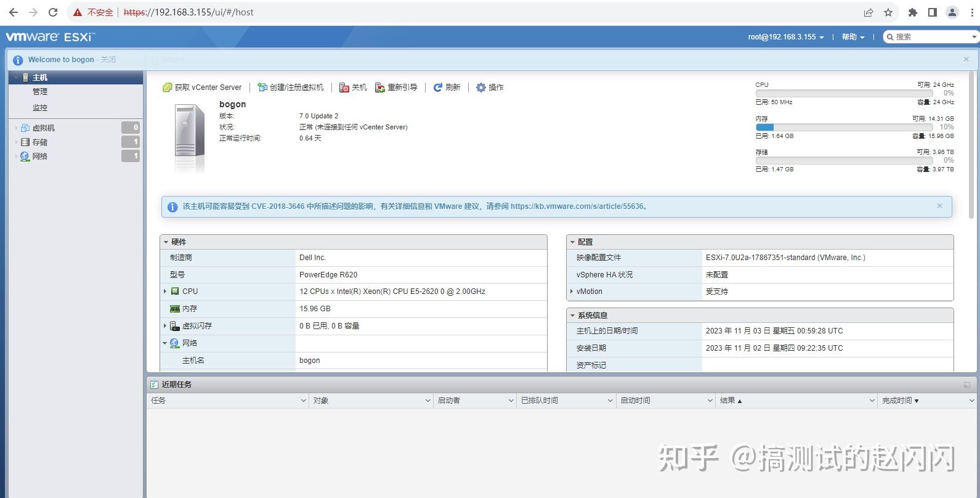This screenshot has height=498, width=980.
Task: Open the 帮助 help dropdown
Action: coord(853,37)
